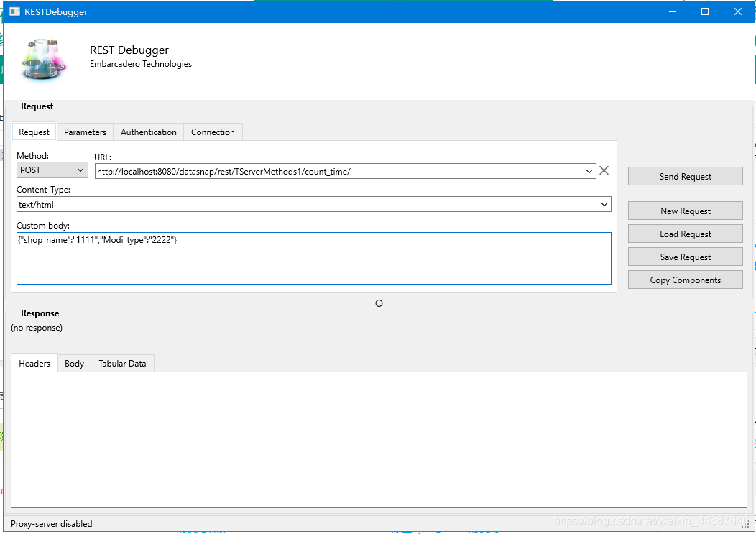This screenshot has width=756, height=534.
Task: Click the Copy Components button
Action: 684,280
